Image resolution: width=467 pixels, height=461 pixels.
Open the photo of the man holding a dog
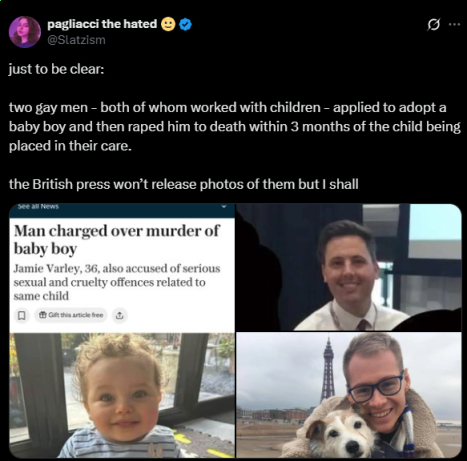click(349, 395)
